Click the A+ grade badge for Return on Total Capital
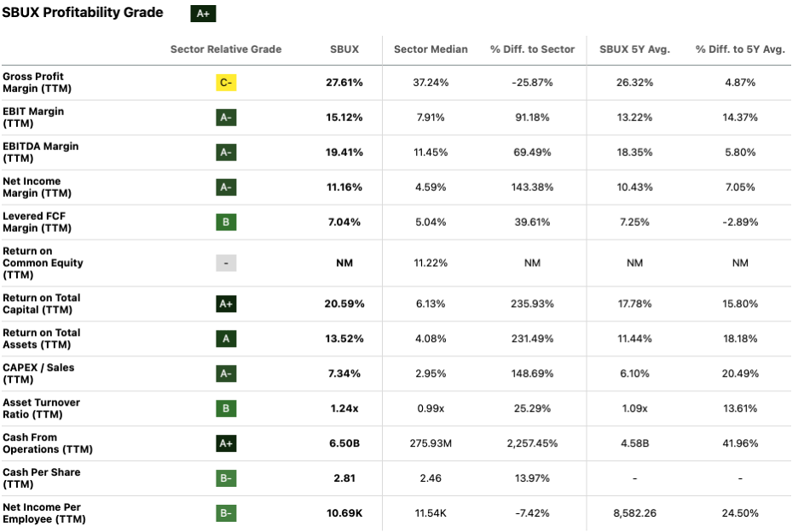This screenshot has width=798, height=532. [226, 304]
